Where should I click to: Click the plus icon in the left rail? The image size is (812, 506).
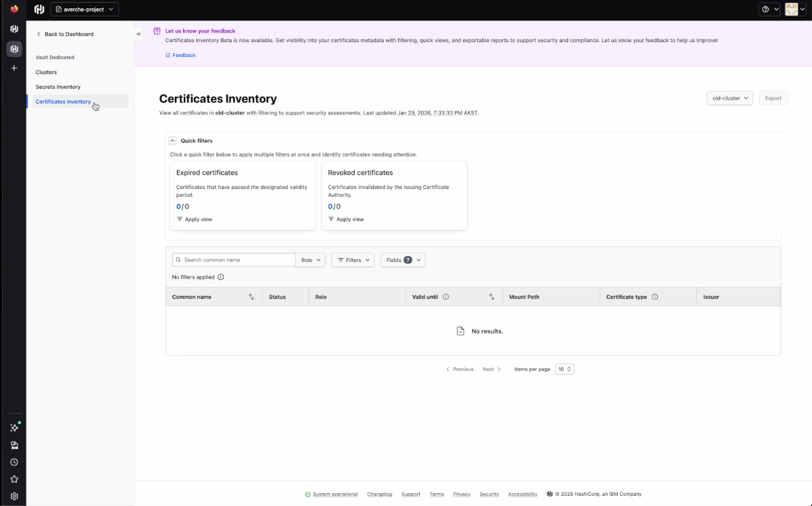tap(14, 68)
